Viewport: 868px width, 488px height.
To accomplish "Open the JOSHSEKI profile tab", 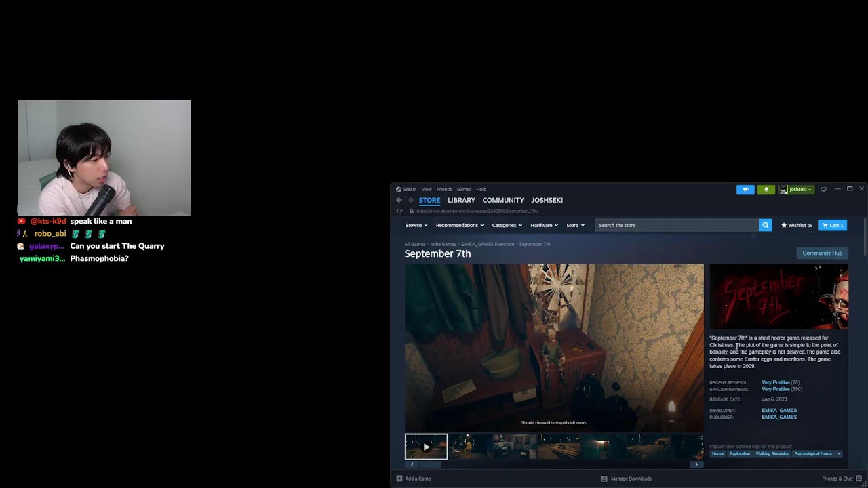I will click(547, 200).
